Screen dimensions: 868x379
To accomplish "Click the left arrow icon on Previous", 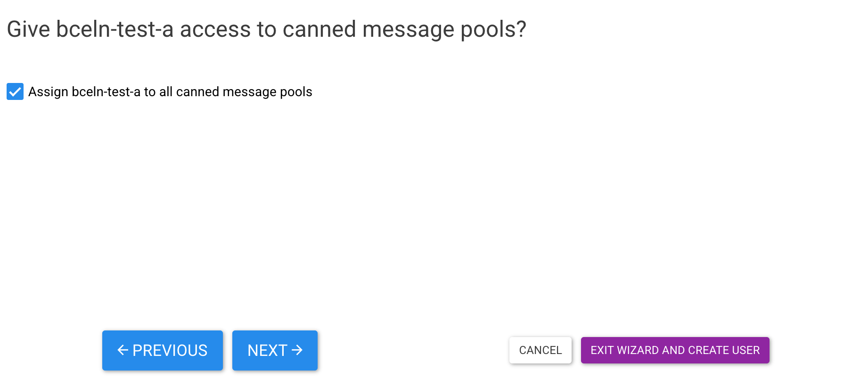I will [x=123, y=350].
